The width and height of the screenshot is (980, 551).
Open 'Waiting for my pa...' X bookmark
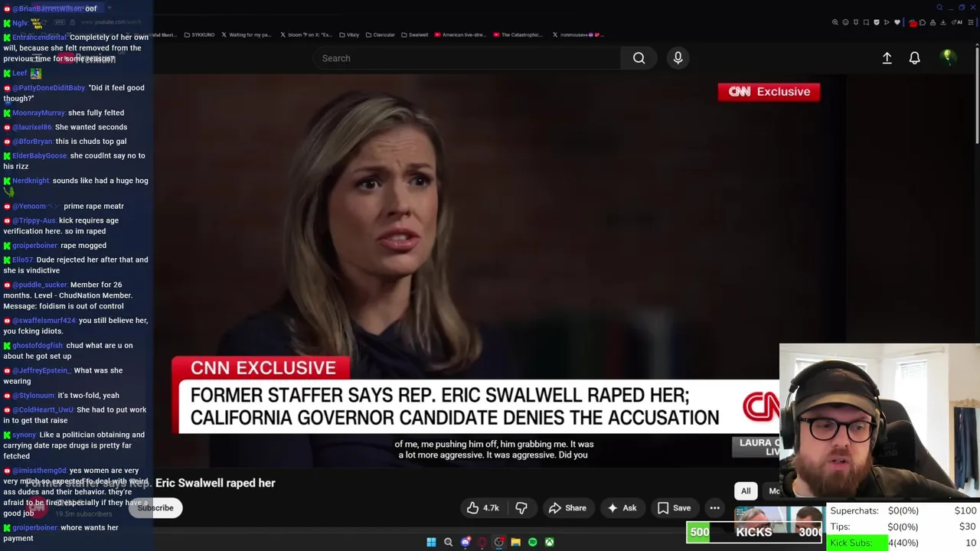[x=246, y=34]
